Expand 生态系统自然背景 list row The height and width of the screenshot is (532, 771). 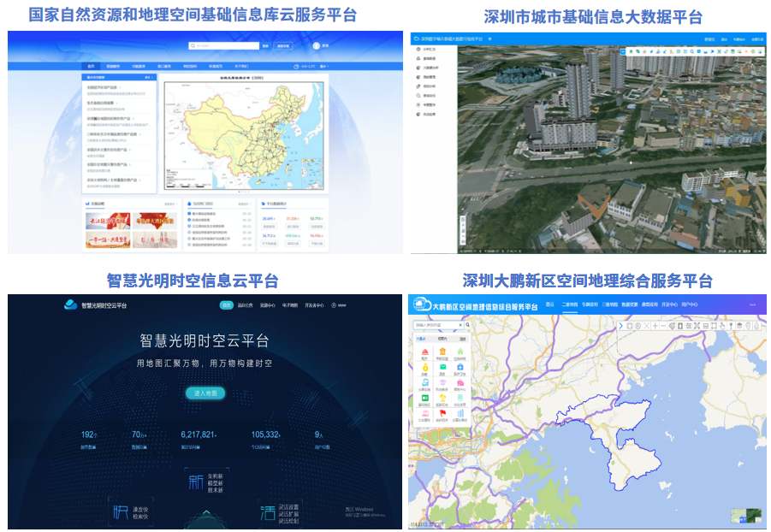(x=120, y=105)
